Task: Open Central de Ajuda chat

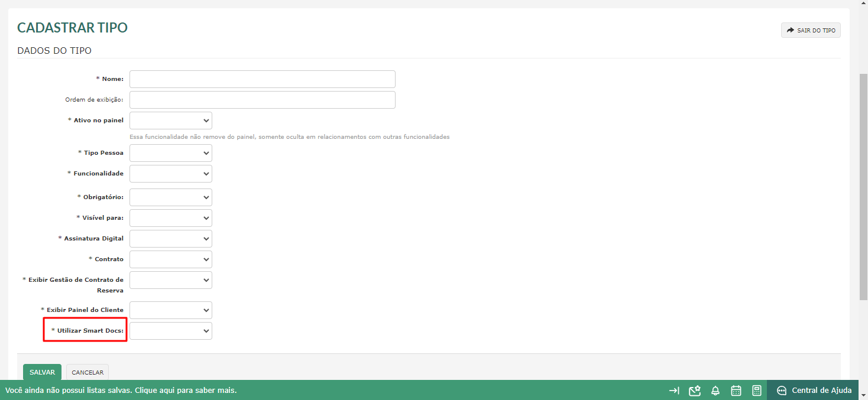Action: point(814,391)
